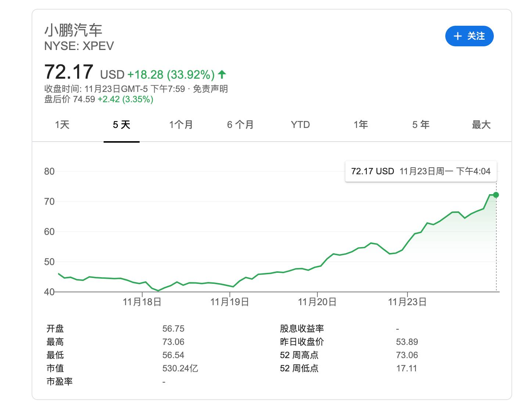Click the 关注 follow button

(x=469, y=36)
